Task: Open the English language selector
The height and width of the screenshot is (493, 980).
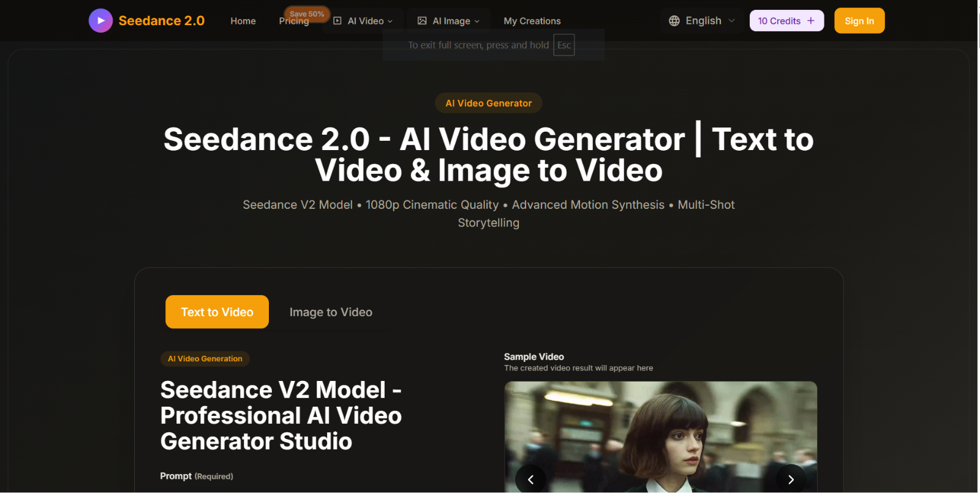Action: [x=702, y=21]
